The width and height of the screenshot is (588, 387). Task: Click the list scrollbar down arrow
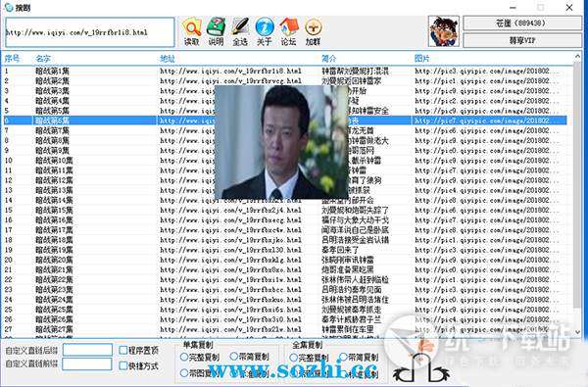(x=577, y=332)
